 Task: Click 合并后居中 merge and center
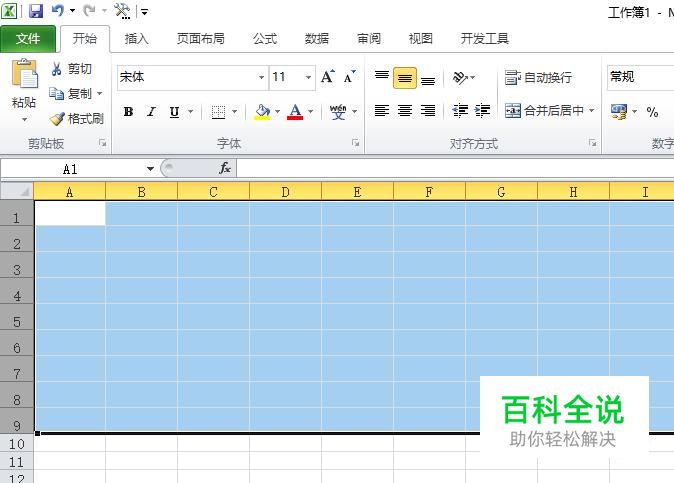click(x=544, y=111)
